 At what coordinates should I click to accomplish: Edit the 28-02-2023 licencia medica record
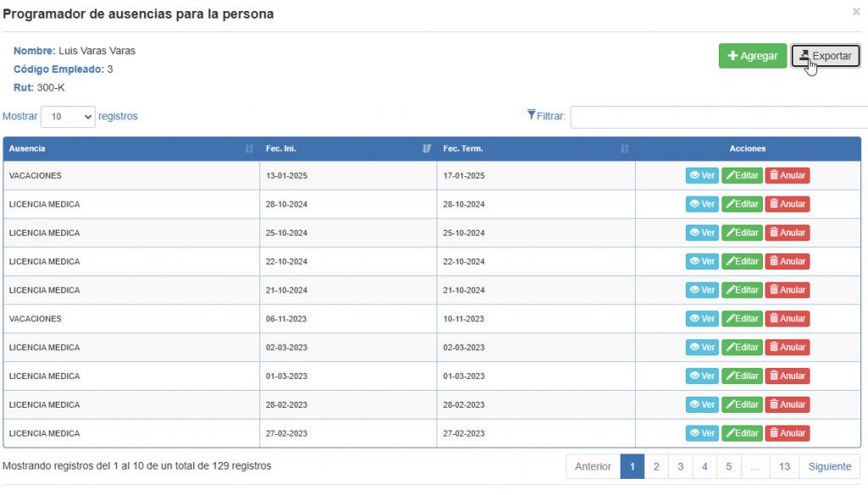[x=742, y=404]
